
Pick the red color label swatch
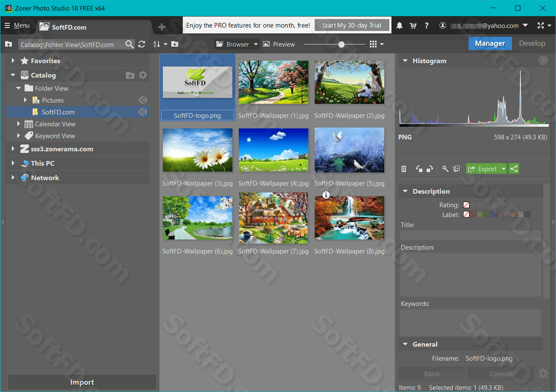473,214
